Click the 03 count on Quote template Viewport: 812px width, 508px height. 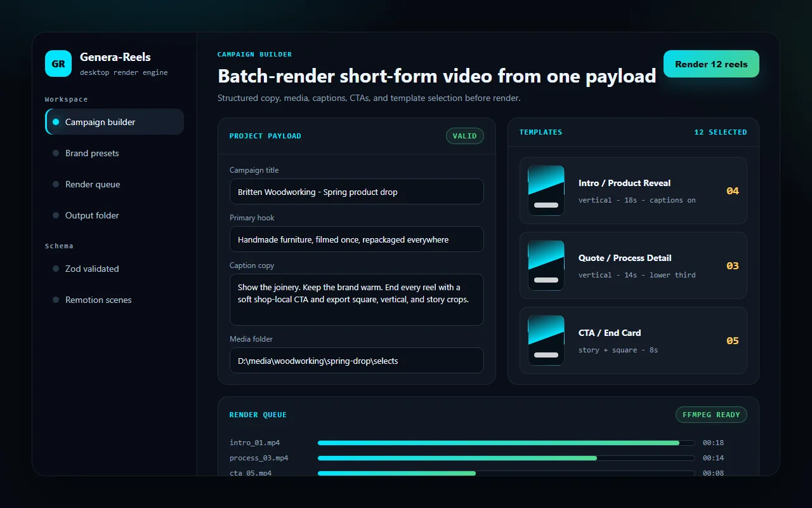(733, 266)
